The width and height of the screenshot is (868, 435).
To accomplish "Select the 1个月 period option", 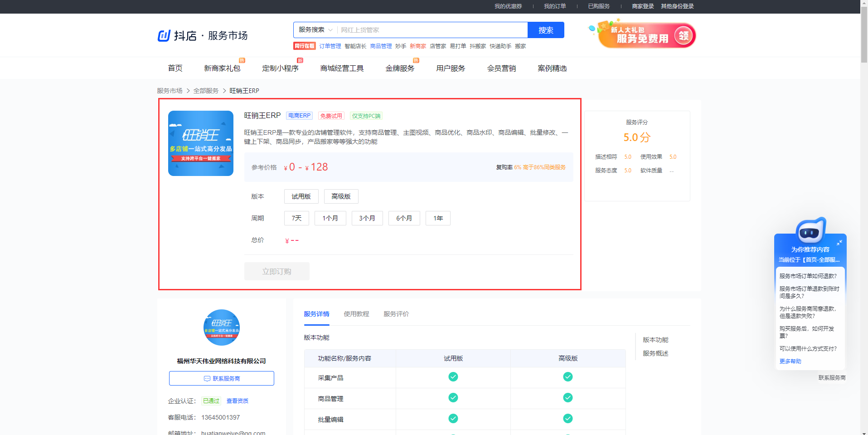I will coord(330,218).
